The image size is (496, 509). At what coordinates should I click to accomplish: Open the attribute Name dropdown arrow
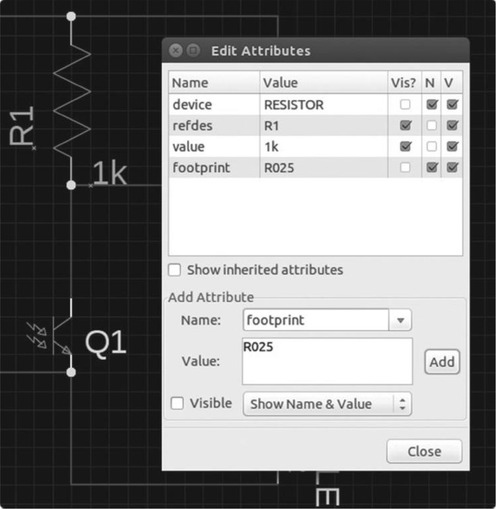(400, 320)
